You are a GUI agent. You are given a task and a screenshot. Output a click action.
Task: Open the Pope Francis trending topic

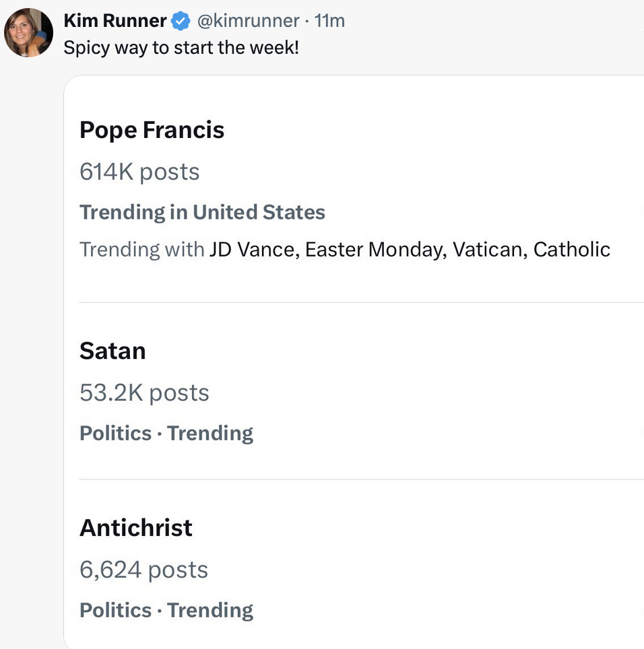pos(152,130)
